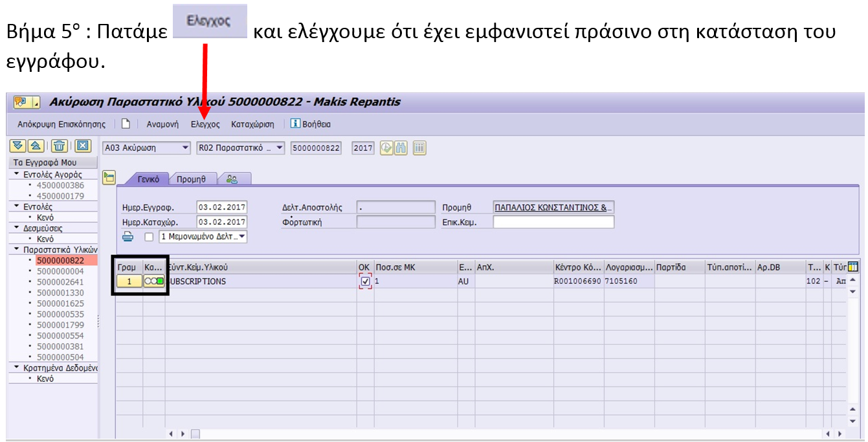Click the info icon beside Βοήθεια
The width and height of the screenshot is (868, 442).
[295, 124]
